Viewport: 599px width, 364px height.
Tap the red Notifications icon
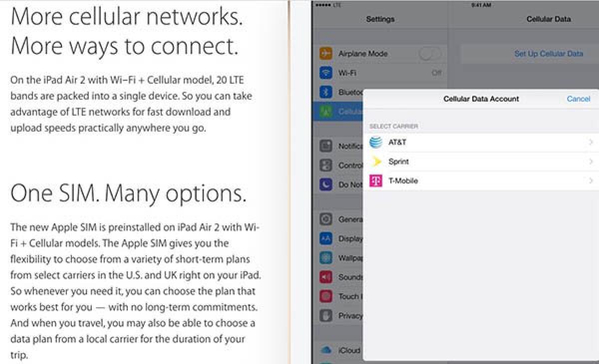click(327, 146)
